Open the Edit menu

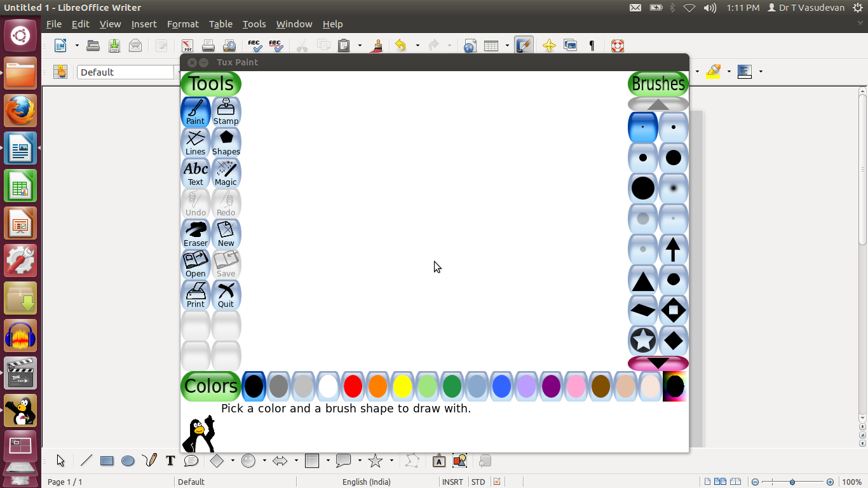(x=81, y=24)
